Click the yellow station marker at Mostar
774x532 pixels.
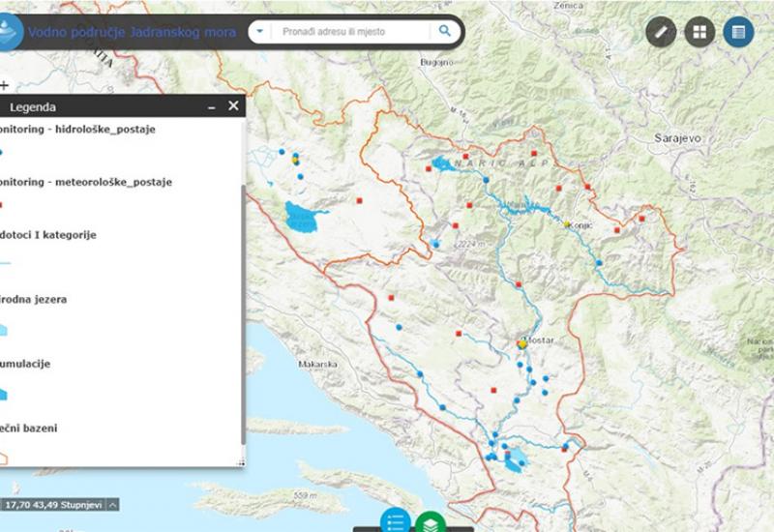click(522, 344)
